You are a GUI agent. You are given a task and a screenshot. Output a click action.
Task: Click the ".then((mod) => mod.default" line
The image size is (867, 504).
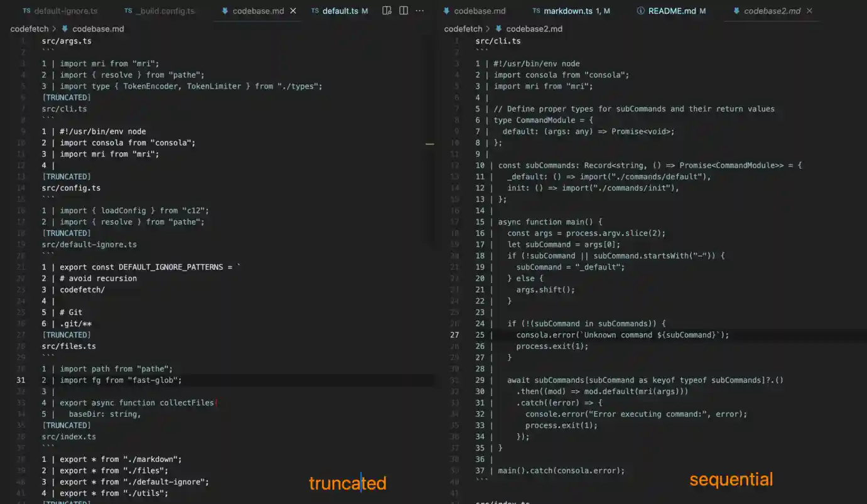click(582, 392)
